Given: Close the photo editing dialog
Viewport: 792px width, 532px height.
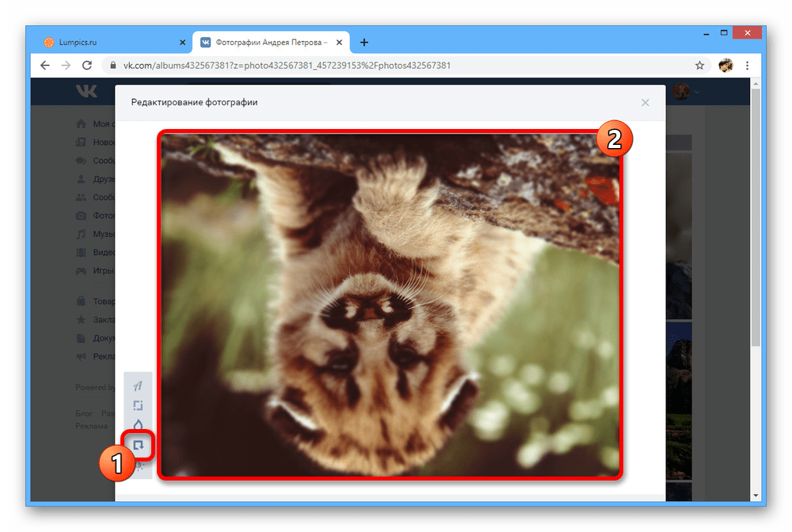Looking at the screenshot, I should tap(645, 102).
